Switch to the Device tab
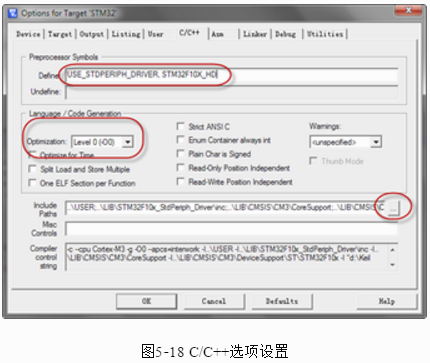 pos(28,34)
